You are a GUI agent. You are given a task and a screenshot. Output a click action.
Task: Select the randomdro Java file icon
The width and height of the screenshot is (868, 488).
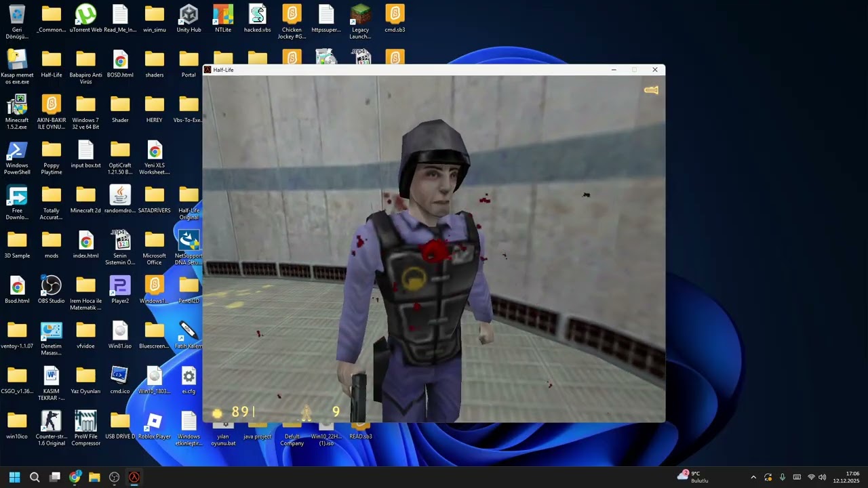click(x=120, y=200)
